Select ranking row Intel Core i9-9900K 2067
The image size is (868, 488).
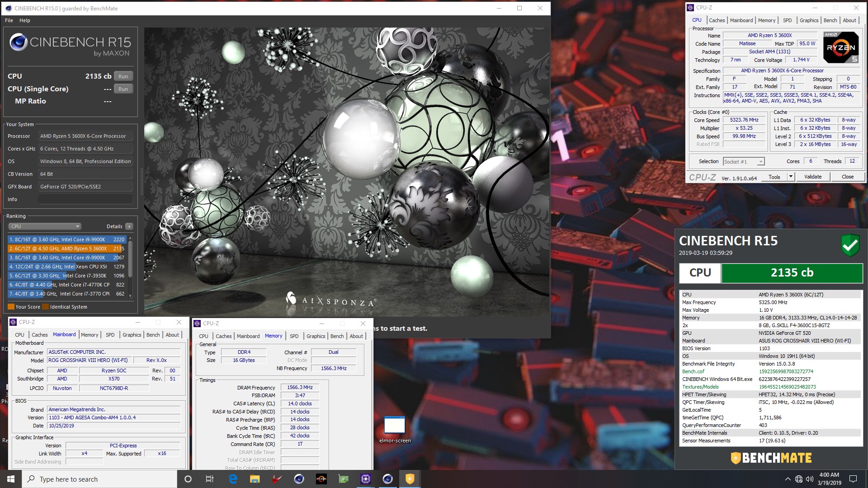click(x=67, y=258)
